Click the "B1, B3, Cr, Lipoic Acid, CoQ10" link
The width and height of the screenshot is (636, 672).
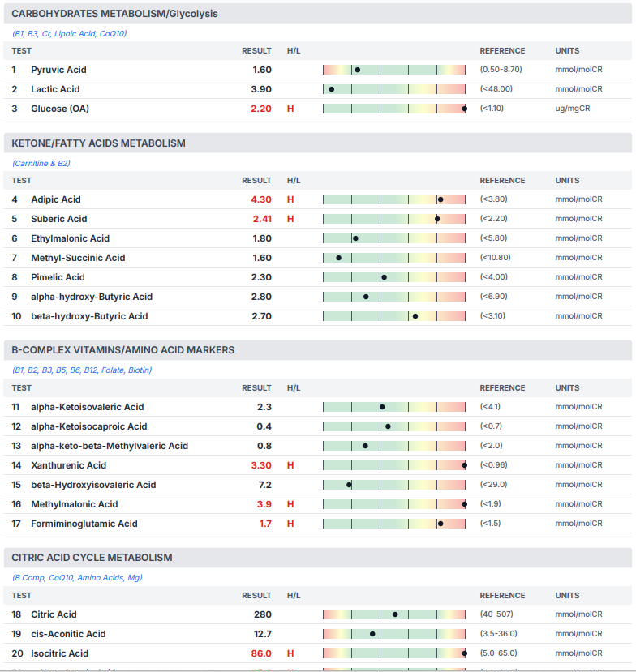coord(69,33)
